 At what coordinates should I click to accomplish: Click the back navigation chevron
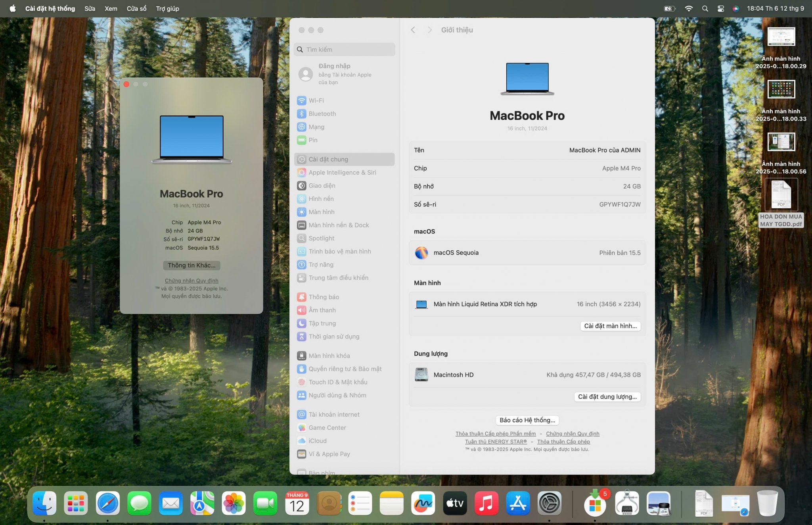pos(413,30)
